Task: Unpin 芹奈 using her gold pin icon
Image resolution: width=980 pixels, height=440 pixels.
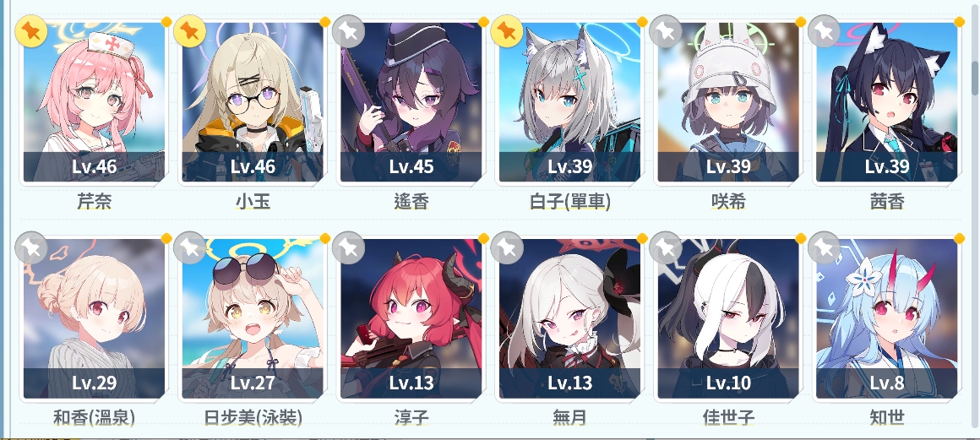Action: point(31,31)
